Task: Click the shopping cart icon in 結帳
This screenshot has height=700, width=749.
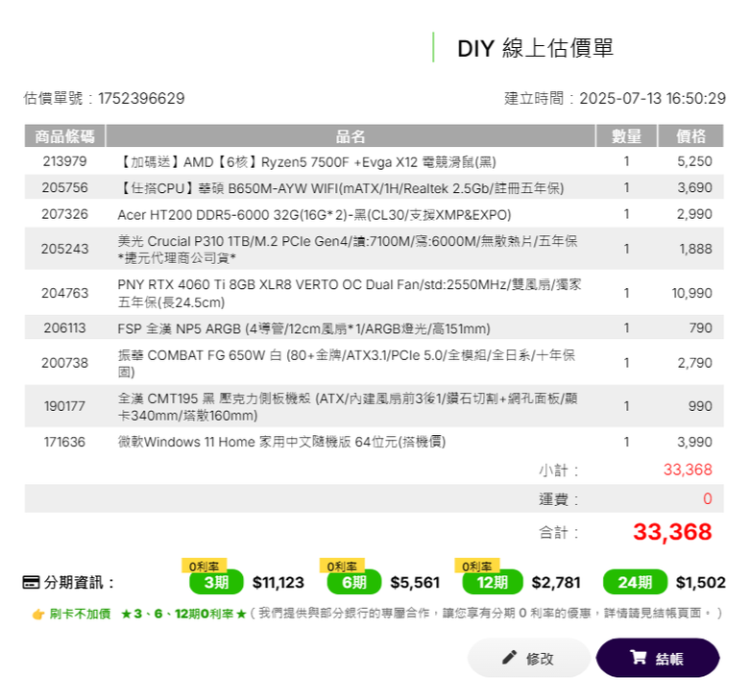Action: pyautogui.click(x=638, y=657)
